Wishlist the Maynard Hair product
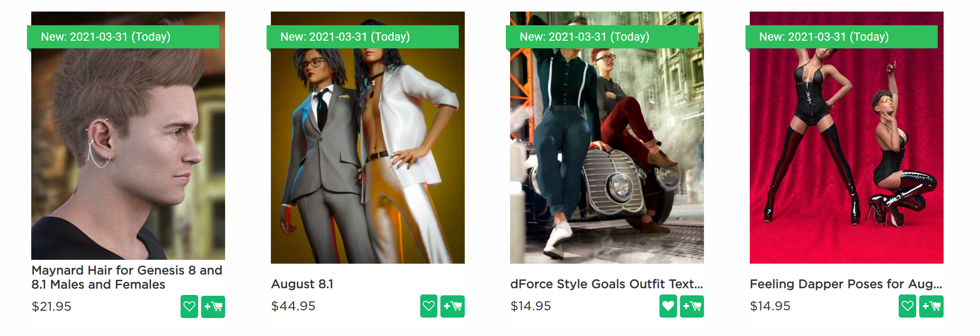This screenshot has height=336, width=980. point(189,306)
